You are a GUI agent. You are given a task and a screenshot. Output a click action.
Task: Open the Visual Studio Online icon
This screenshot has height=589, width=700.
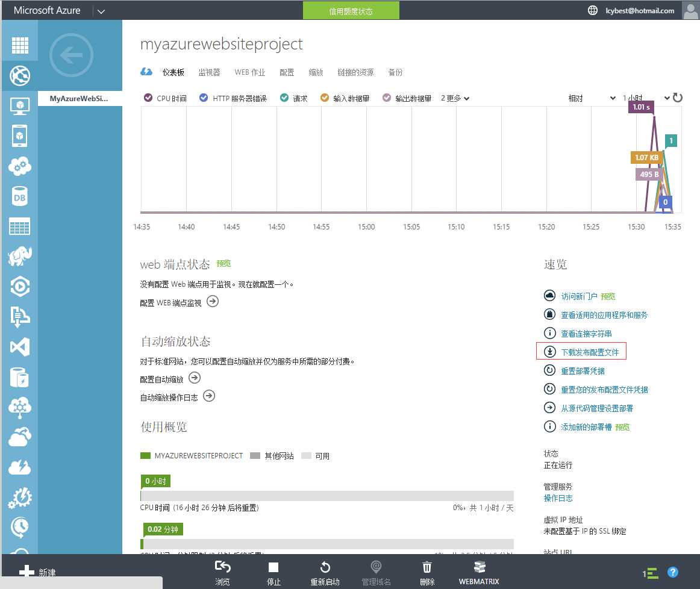click(x=20, y=347)
